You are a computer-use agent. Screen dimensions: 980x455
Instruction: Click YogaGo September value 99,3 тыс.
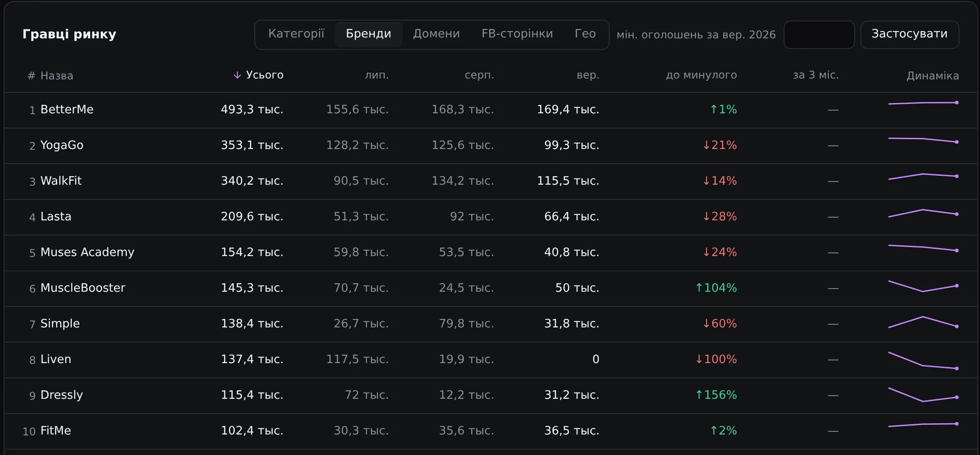572,145
